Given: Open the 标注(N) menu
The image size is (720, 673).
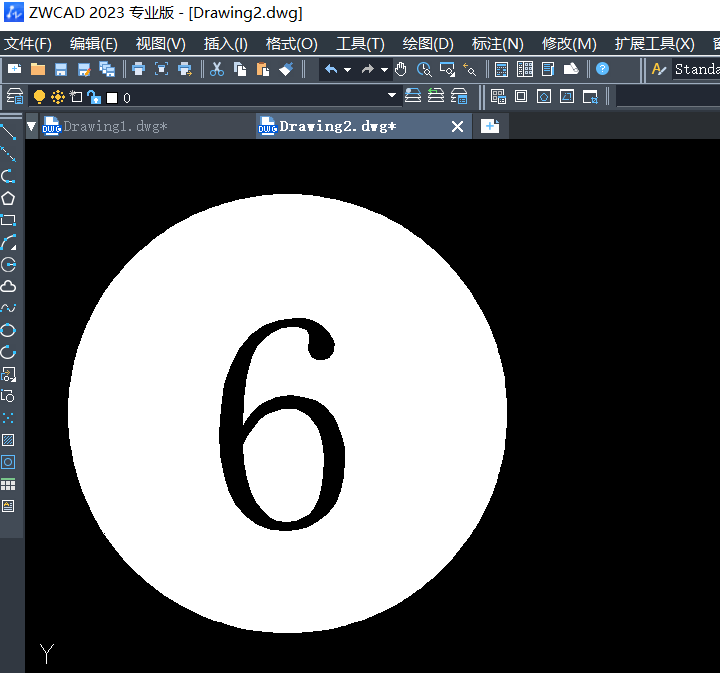Looking at the screenshot, I should pyautogui.click(x=498, y=44).
